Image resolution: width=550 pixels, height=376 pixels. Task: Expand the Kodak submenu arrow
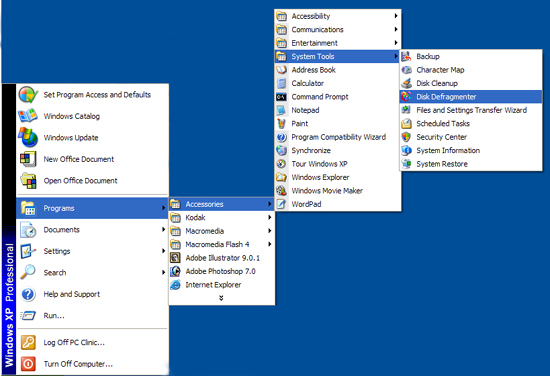click(270, 217)
